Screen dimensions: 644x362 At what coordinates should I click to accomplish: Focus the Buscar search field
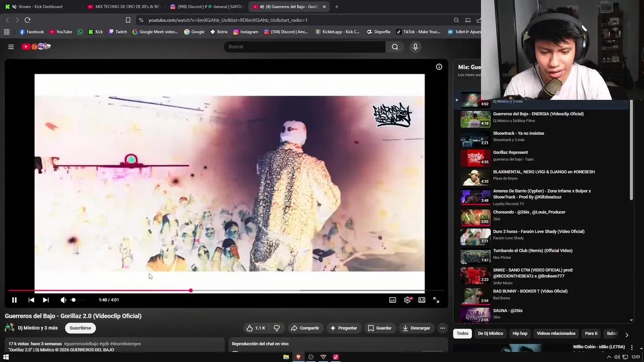(x=304, y=47)
